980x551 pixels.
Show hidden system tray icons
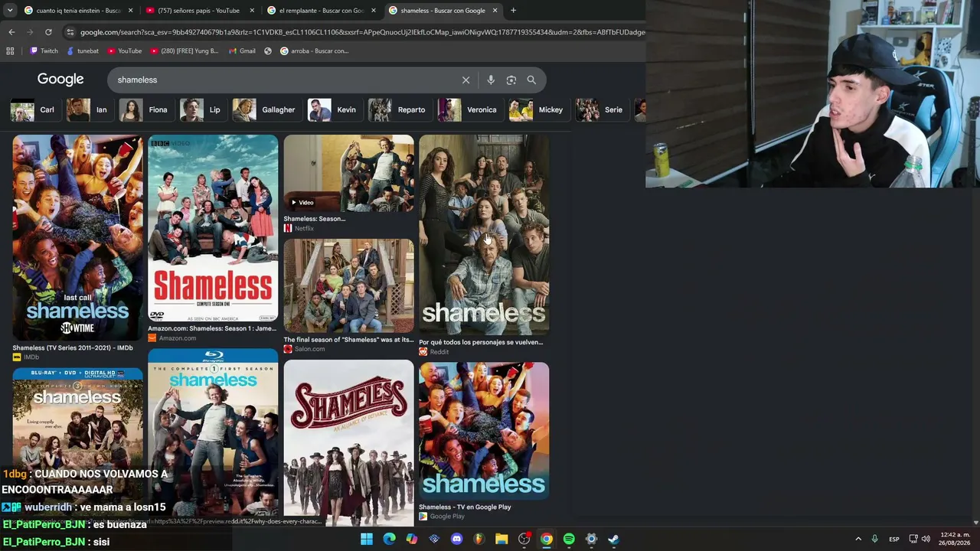pyautogui.click(x=858, y=539)
